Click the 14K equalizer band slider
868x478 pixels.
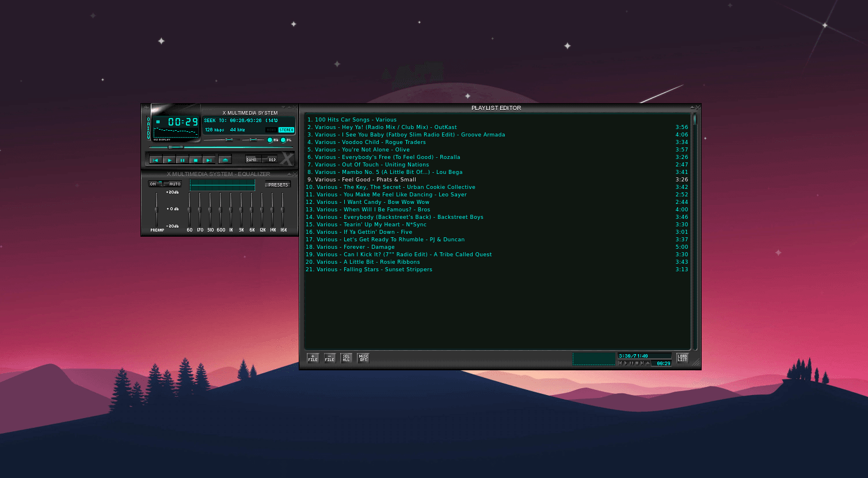pos(272,209)
